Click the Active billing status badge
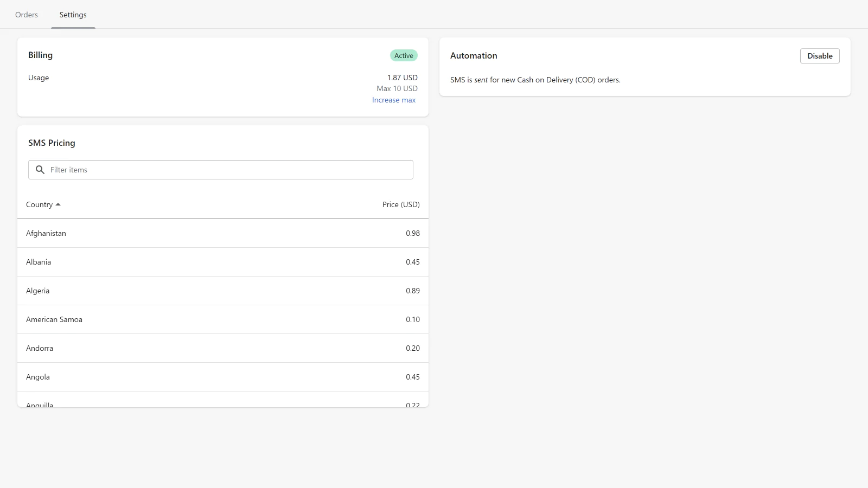 (x=404, y=55)
